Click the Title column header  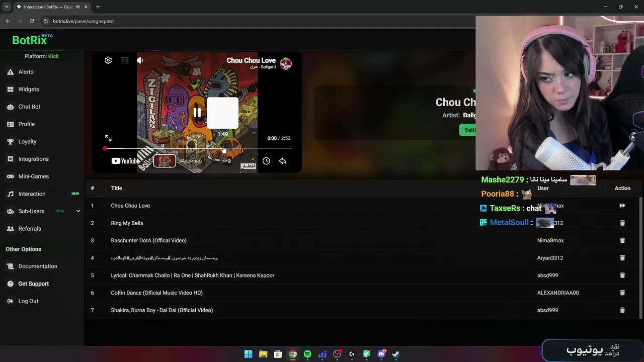tap(116, 188)
